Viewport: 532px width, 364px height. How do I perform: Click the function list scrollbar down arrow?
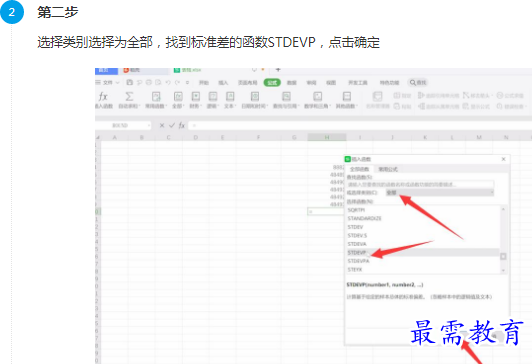pyautogui.click(x=503, y=270)
